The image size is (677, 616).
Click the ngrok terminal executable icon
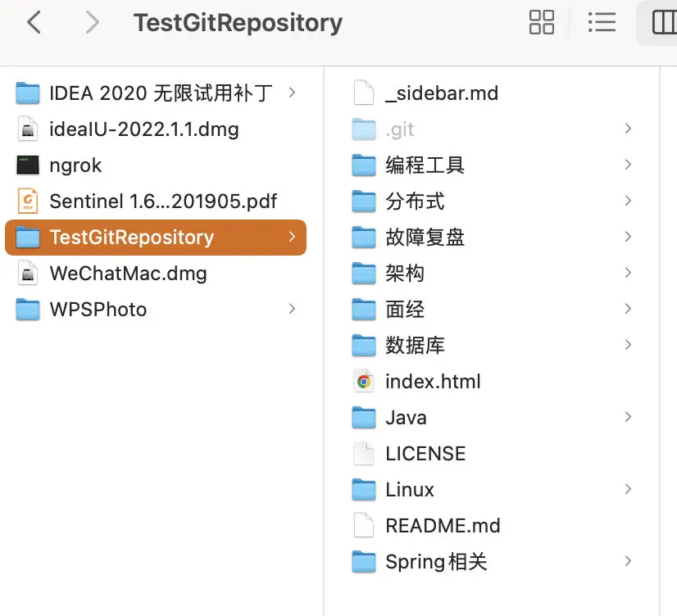[x=28, y=165]
